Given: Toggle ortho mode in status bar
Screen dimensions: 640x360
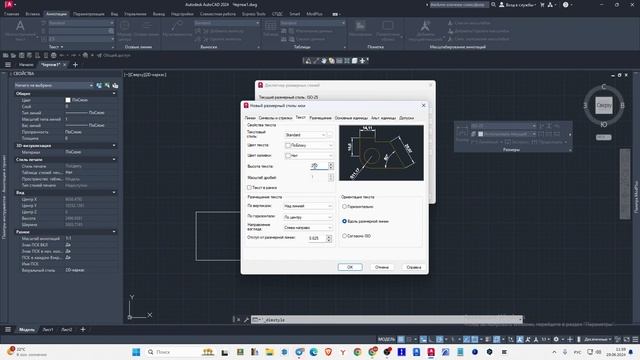Looking at the screenshot, I should tap(431, 339).
